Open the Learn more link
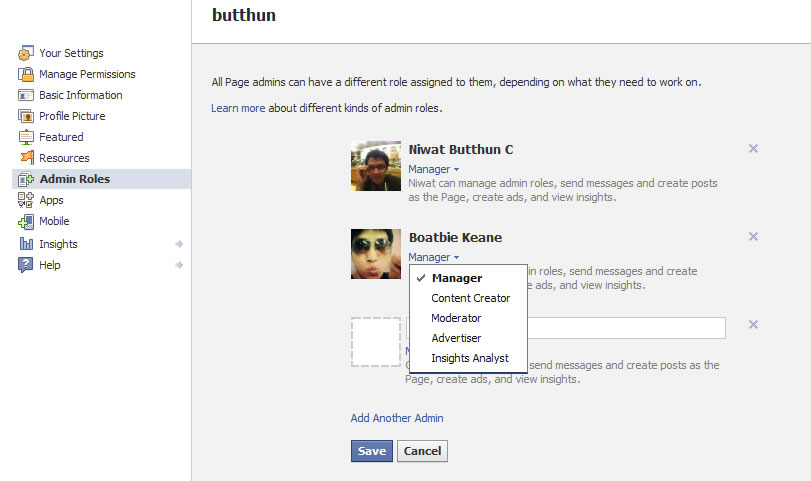This screenshot has width=811, height=481. tap(238, 108)
